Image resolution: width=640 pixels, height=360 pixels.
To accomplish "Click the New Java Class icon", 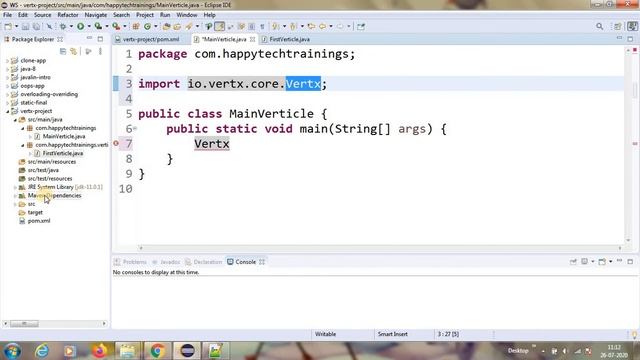I will (147, 27).
